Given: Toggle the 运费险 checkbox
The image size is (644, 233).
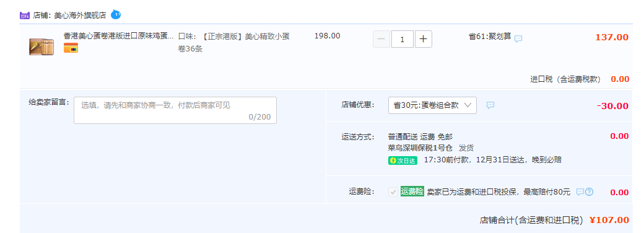Looking at the screenshot, I should pos(393,192).
